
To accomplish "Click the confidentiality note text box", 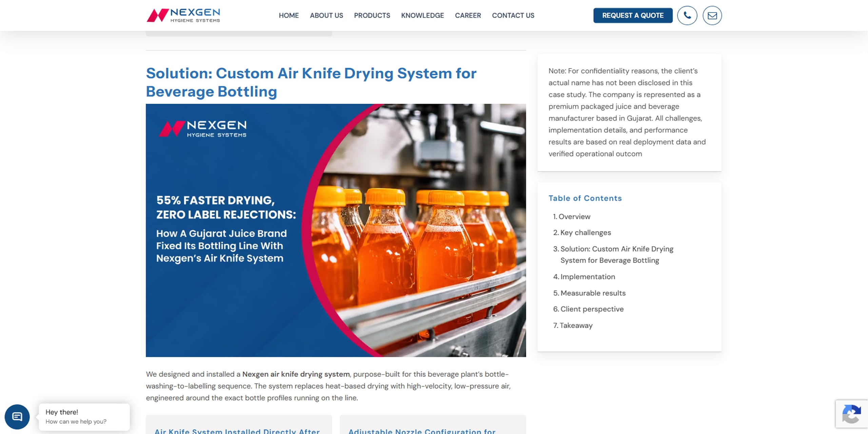I will (x=629, y=112).
